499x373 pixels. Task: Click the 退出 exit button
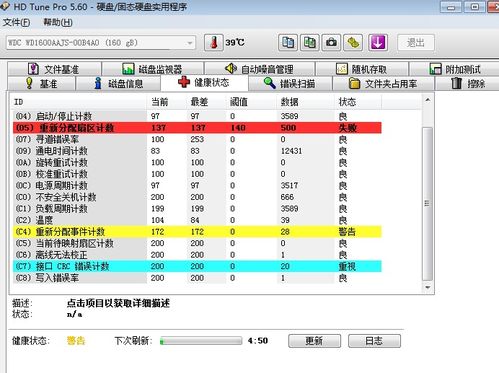[x=416, y=43]
